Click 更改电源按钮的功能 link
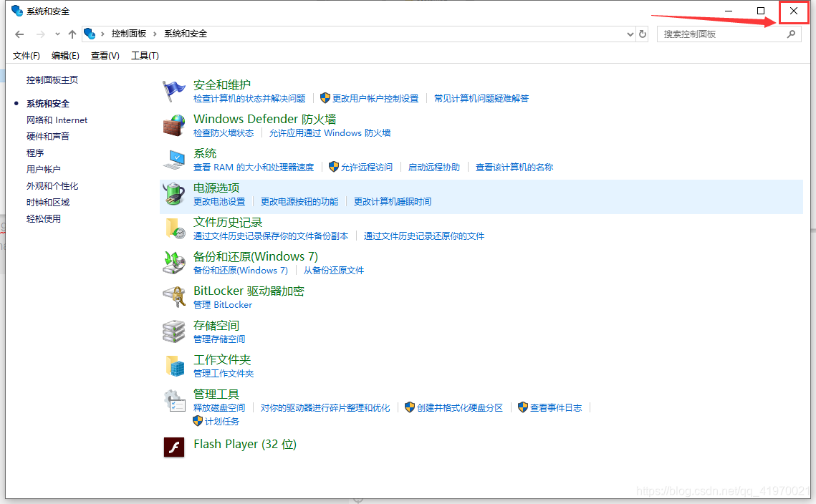816x504 pixels. (299, 202)
